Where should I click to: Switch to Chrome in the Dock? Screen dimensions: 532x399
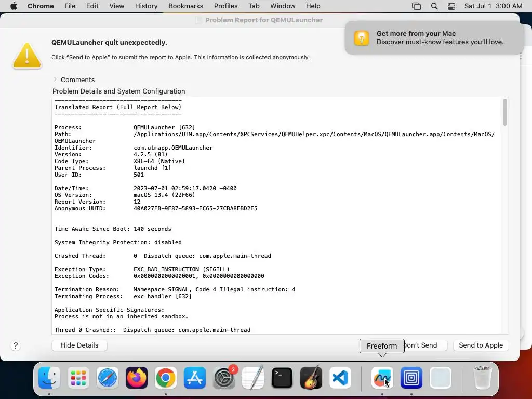[166, 378]
